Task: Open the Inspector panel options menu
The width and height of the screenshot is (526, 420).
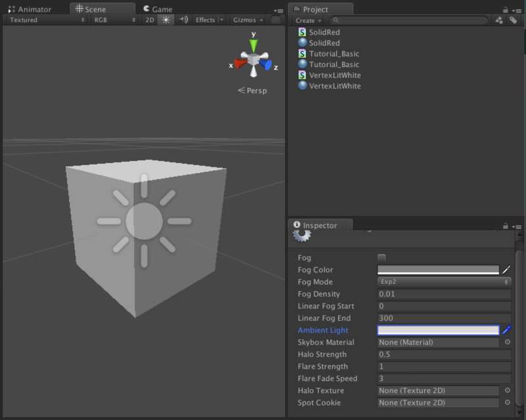Action: [x=517, y=227]
